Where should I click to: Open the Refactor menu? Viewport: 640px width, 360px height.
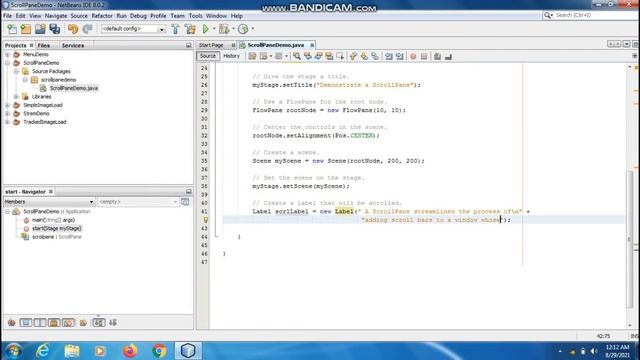(102, 16)
